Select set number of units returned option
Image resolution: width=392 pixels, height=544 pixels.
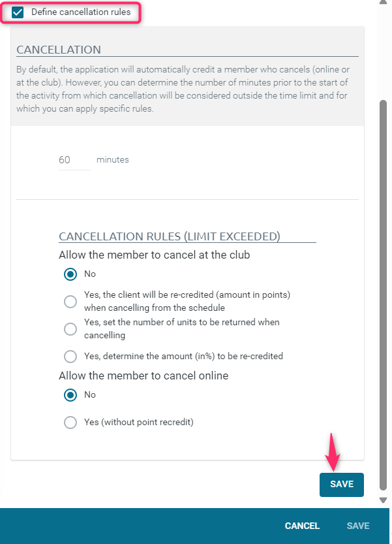70,329
